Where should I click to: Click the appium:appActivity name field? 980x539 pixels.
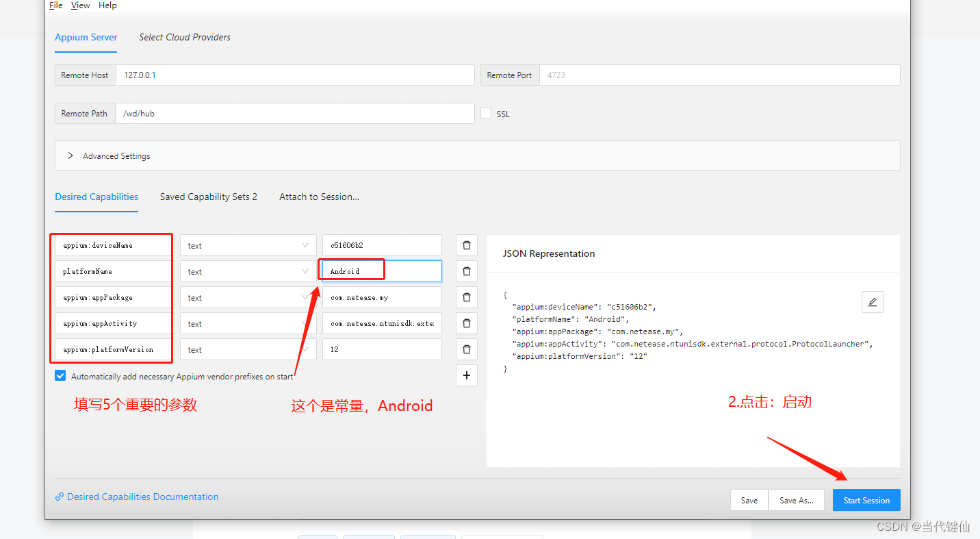click(113, 323)
